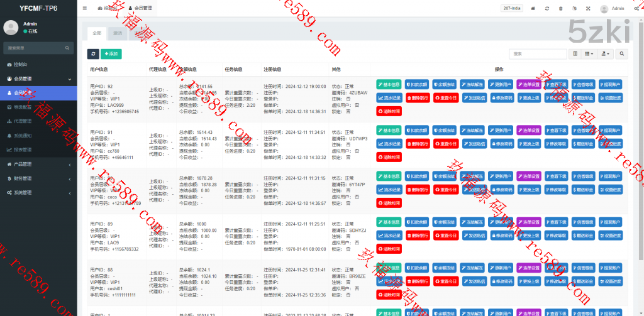Open the columns grid dropdown

[589, 54]
